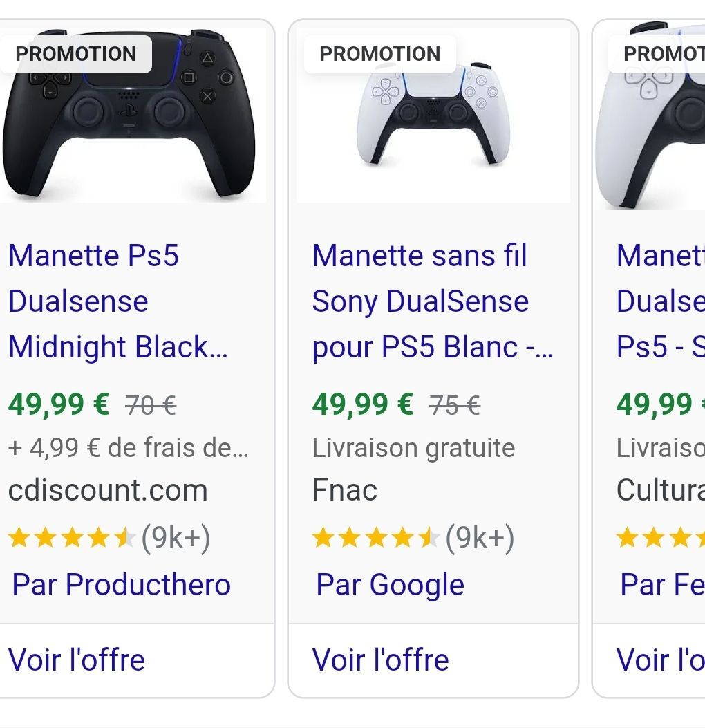
Task: Open the 'Par Producthero' link
Action: pyautogui.click(x=121, y=584)
